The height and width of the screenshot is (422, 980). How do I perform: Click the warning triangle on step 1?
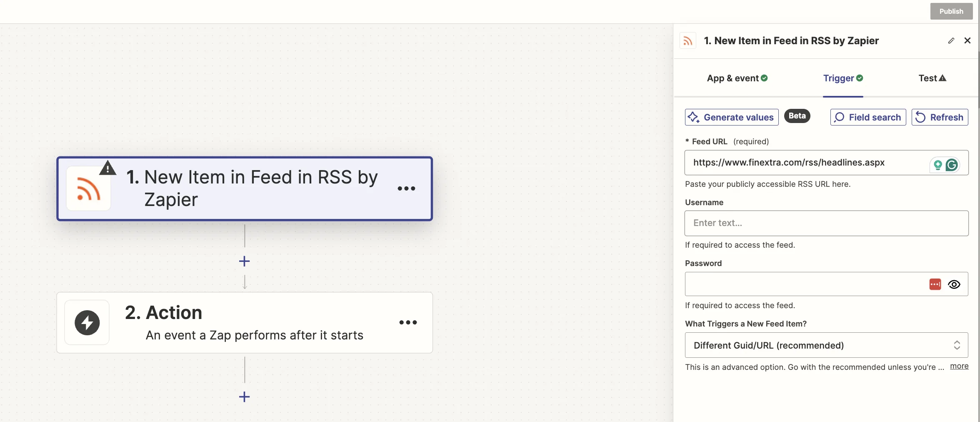point(107,168)
